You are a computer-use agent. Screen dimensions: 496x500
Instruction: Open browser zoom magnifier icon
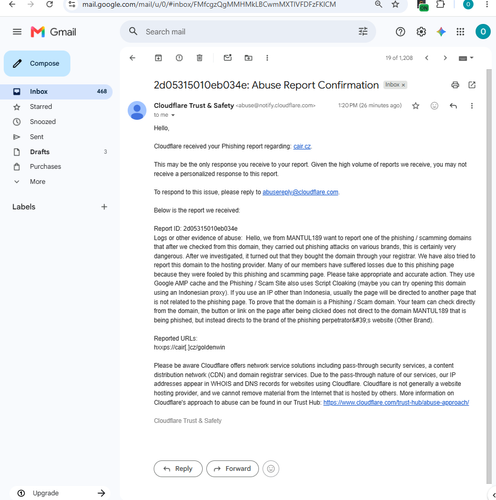378,4
